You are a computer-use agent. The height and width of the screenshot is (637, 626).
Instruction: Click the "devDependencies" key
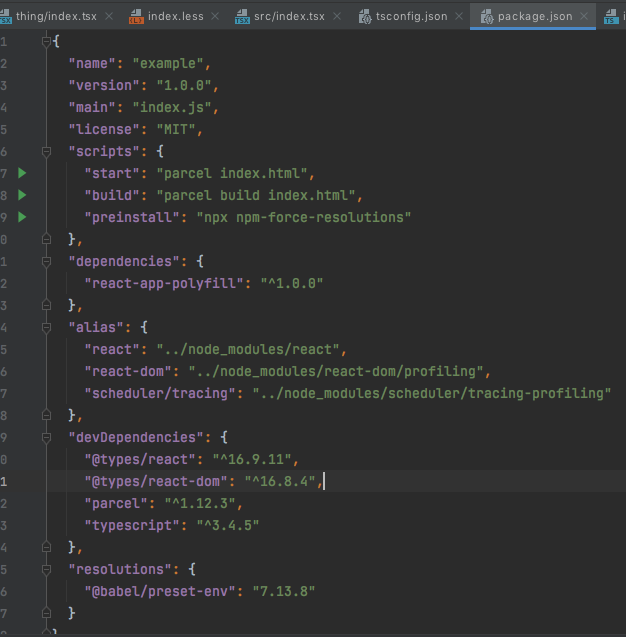136,438
